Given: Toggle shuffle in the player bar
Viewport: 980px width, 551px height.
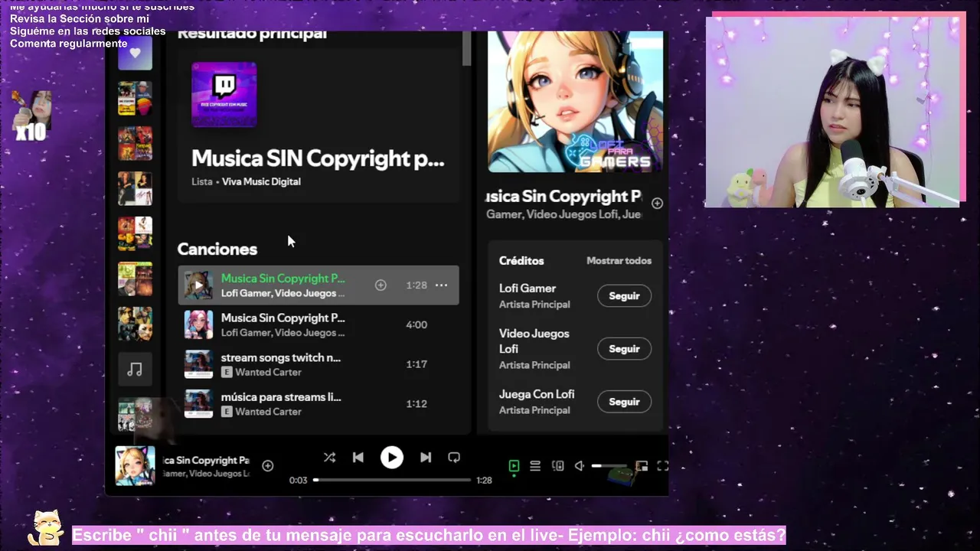Looking at the screenshot, I should pos(329,458).
